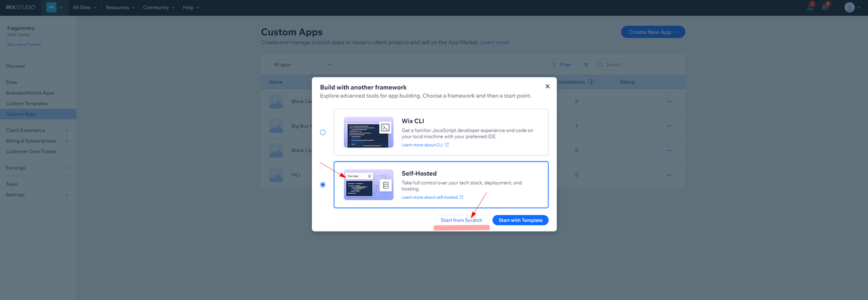The width and height of the screenshot is (868, 300).
Task: Click the user profile avatar
Action: pyautogui.click(x=849, y=7)
